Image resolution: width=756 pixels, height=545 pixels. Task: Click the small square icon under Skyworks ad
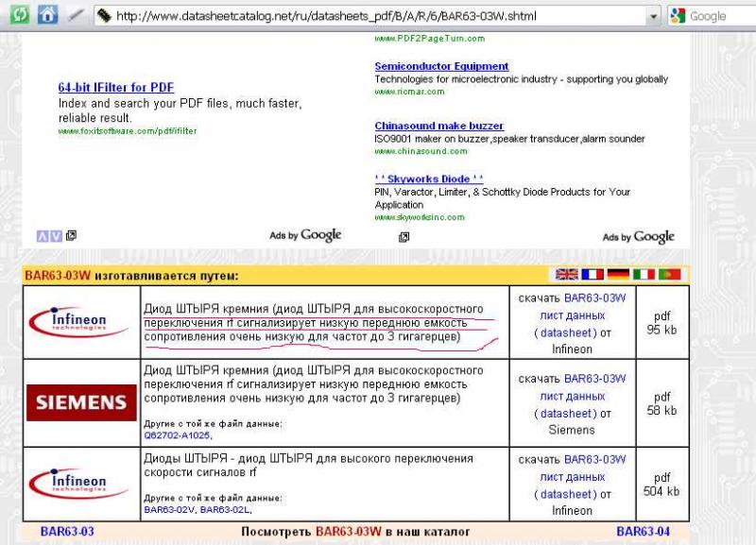(x=404, y=236)
